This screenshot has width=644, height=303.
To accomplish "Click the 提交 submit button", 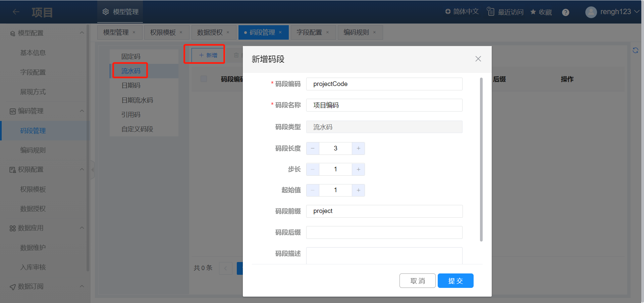I will [455, 281].
